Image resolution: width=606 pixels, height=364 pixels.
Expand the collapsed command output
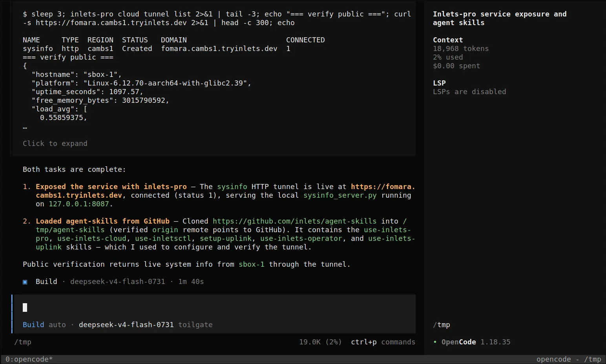(x=55, y=144)
